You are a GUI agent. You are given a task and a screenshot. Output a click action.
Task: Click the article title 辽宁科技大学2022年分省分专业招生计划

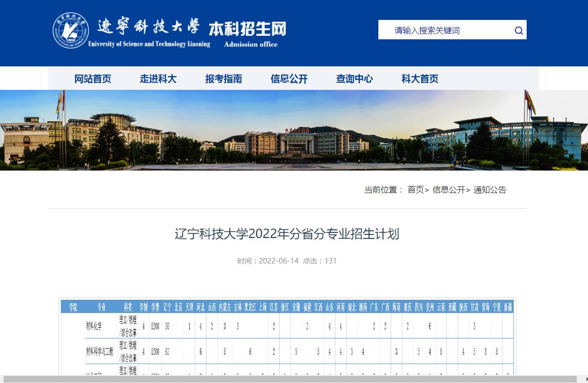pos(287,233)
